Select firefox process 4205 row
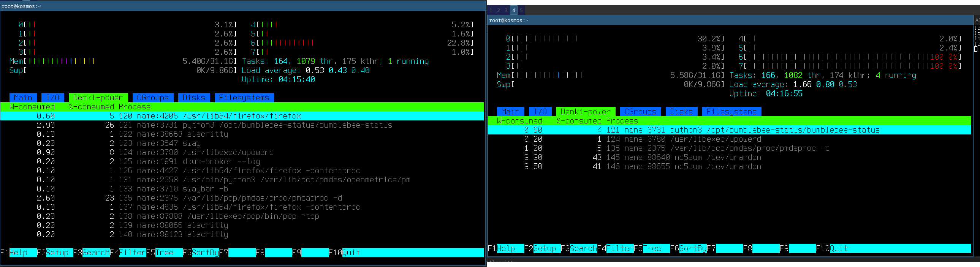 tap(242, 116)
